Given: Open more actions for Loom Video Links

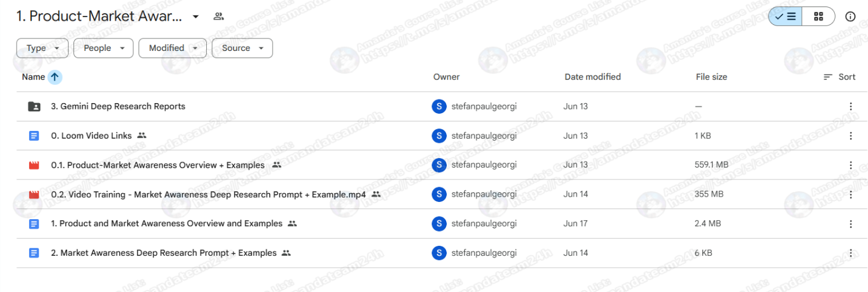Looking at the screenshot, I should pyautogui.click(x=850, y=136).
